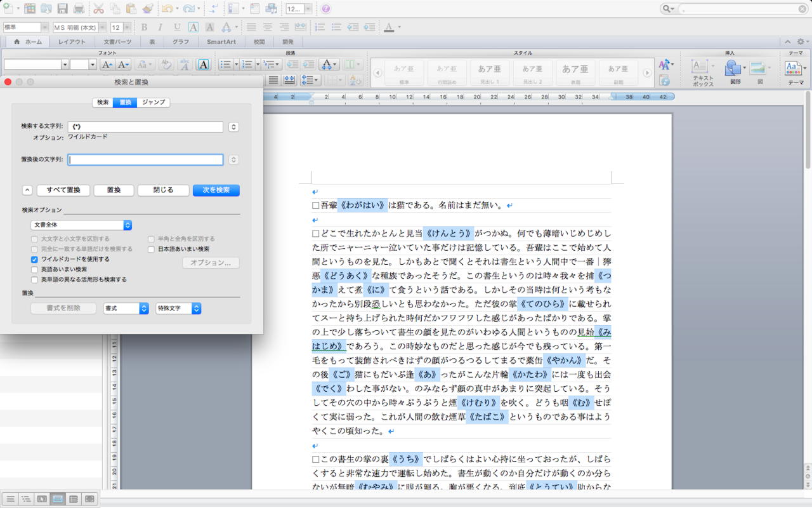Uncheck ワイルドカードを使用する checkbox
The width and height of the screenshot is (812, 508).
pyautogui.click(x=35, y=259)
